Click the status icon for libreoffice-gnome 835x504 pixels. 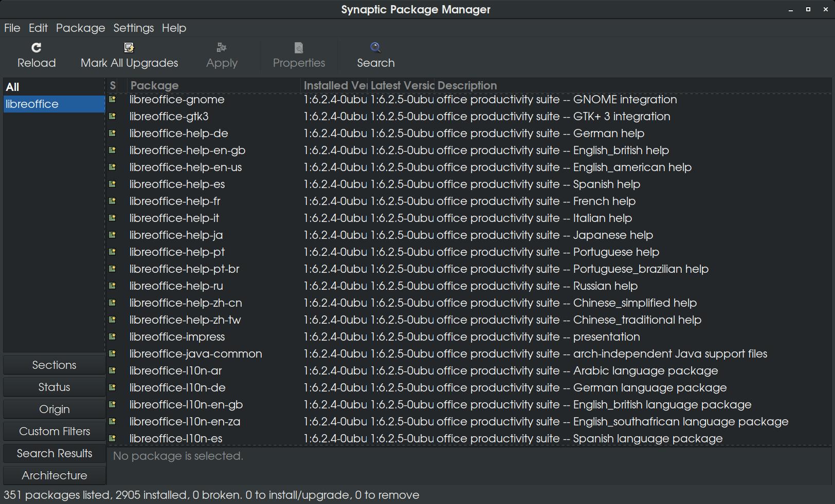[x=113, y=99]
